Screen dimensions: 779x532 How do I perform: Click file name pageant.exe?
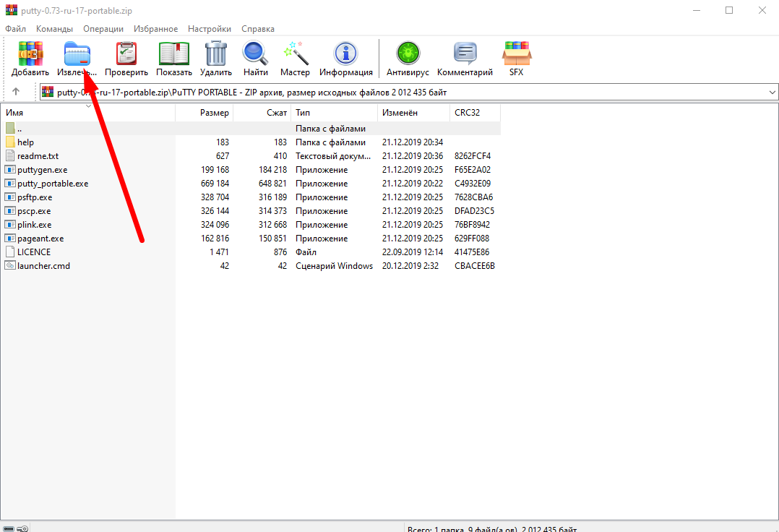coord(40,239)
